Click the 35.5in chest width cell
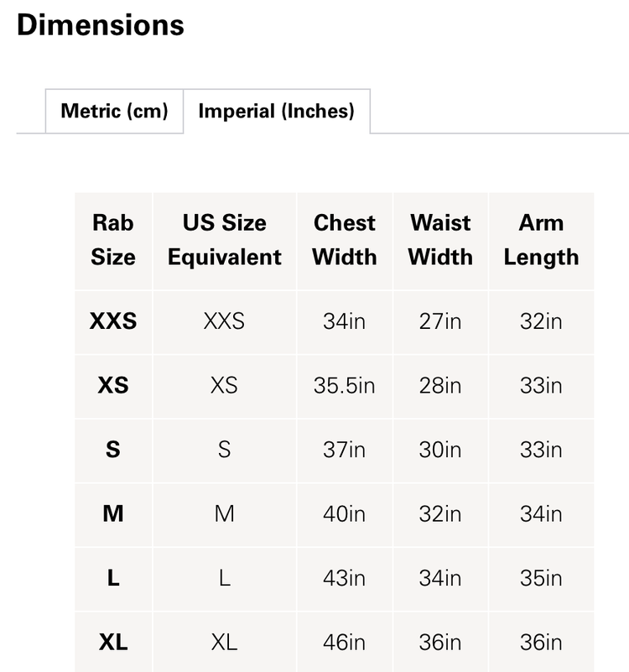The height and width of the screenshot is (672, 629). pos(344,385)
